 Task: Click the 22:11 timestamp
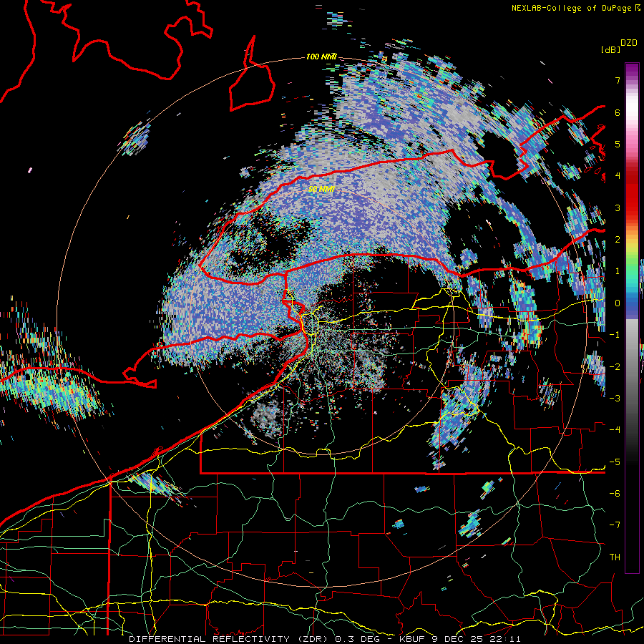pos(507,639)
